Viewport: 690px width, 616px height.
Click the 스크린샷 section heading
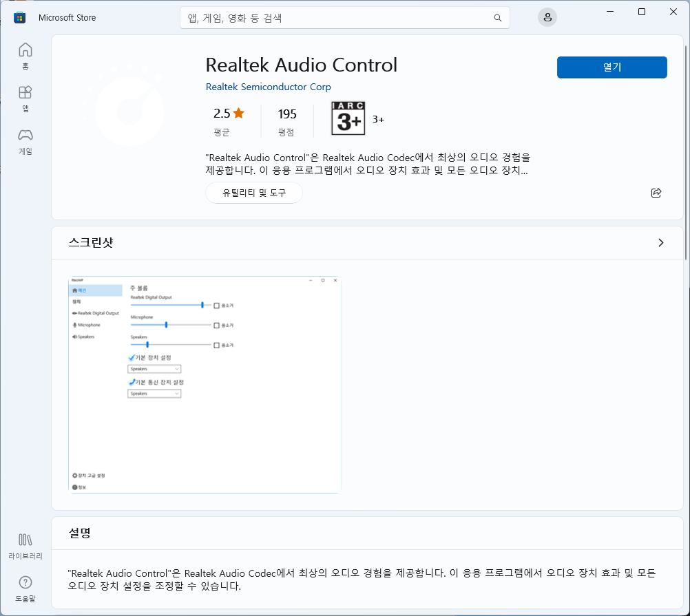[x=91, y=242]
